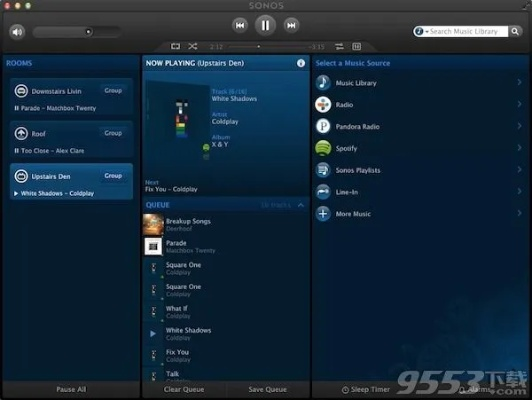The width and height of the screenshot is (532, 400).
Task: Group the Upstairs Den room
Action: pyautogui.click(x=113, y=176)
